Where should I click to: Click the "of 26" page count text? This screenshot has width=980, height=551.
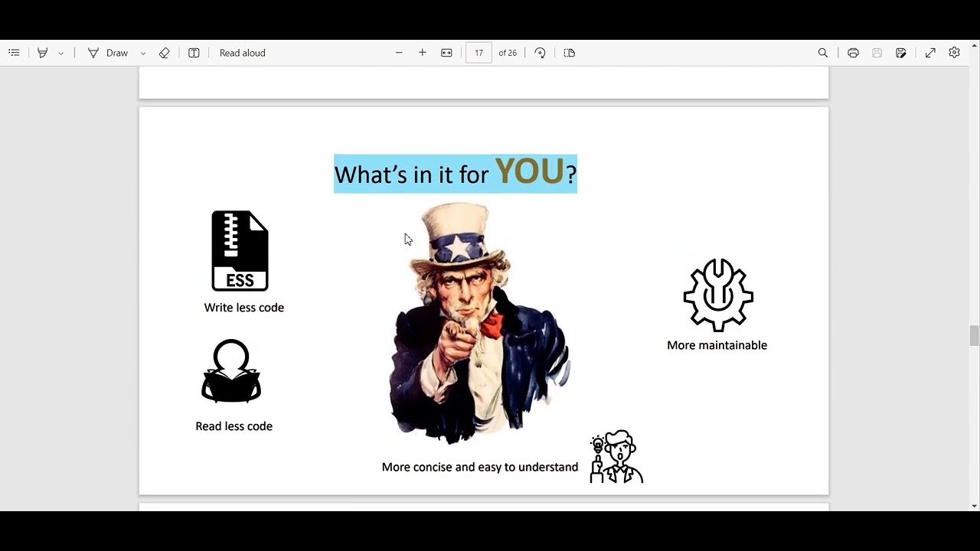[x=508, y=53]
